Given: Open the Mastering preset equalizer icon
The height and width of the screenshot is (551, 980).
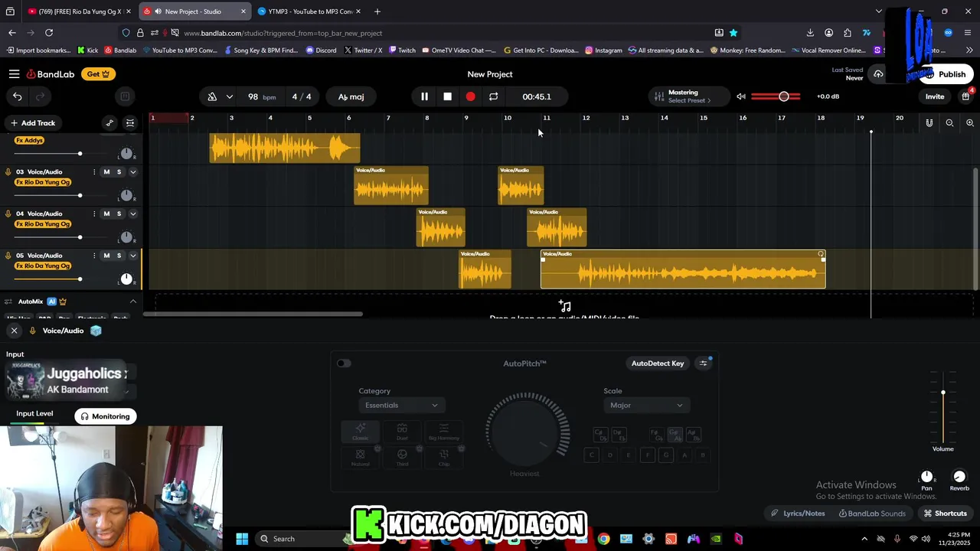Looking at the screenshot, I should (x=658, y=96).
